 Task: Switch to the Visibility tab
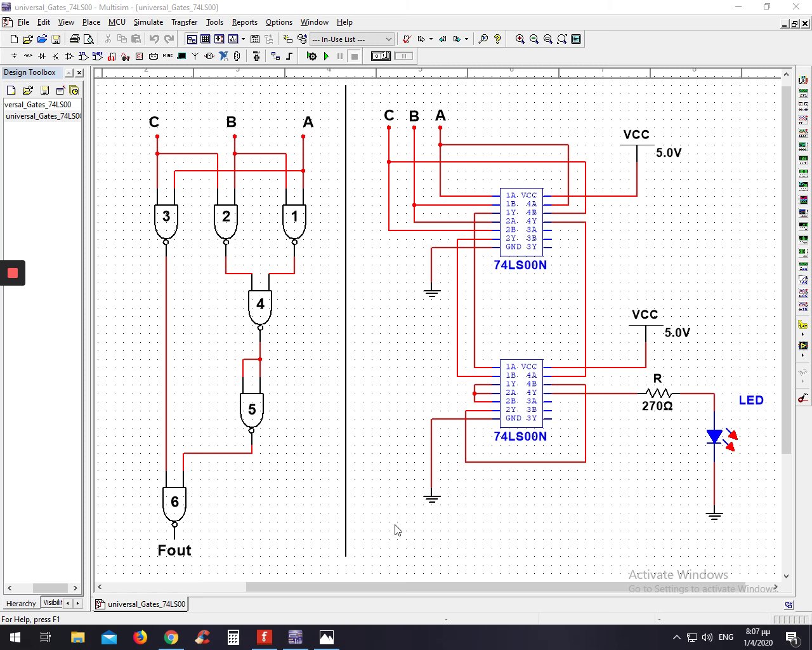click(x=53, y=603)
